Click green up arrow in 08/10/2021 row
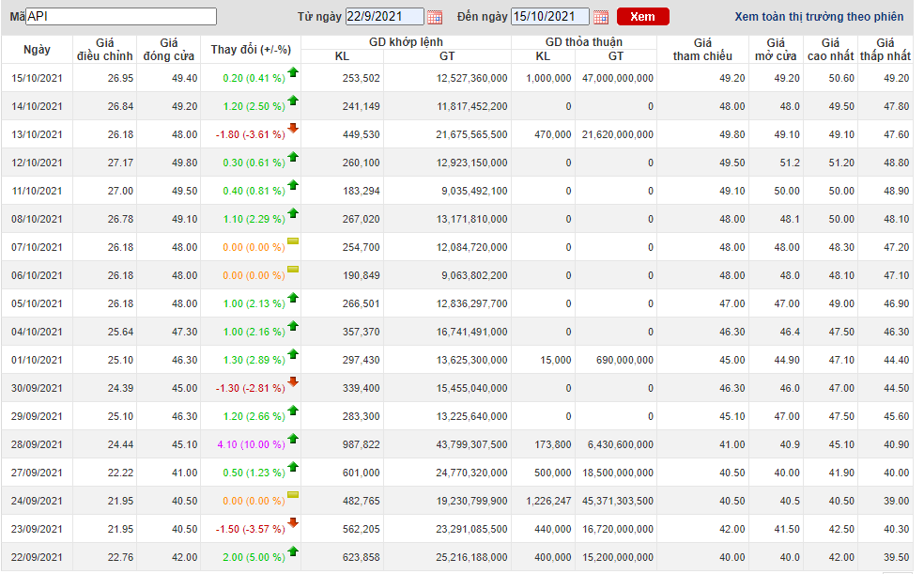 coord(293,213)
